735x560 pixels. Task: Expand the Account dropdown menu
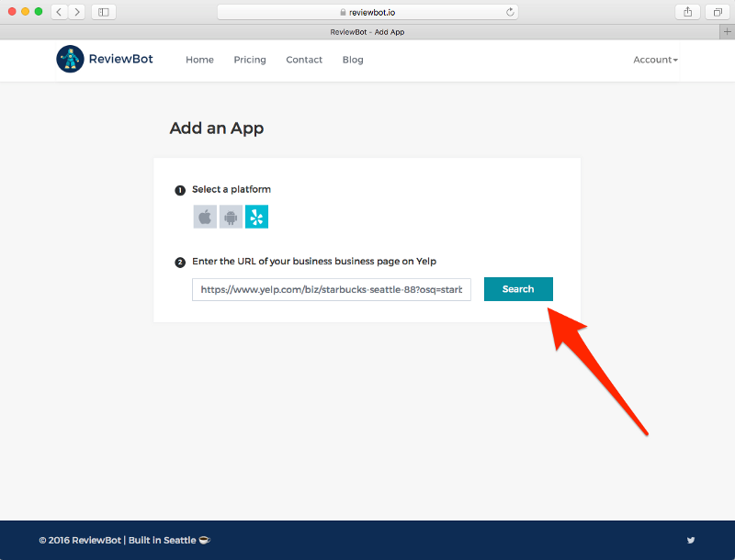tap(655, 60)
